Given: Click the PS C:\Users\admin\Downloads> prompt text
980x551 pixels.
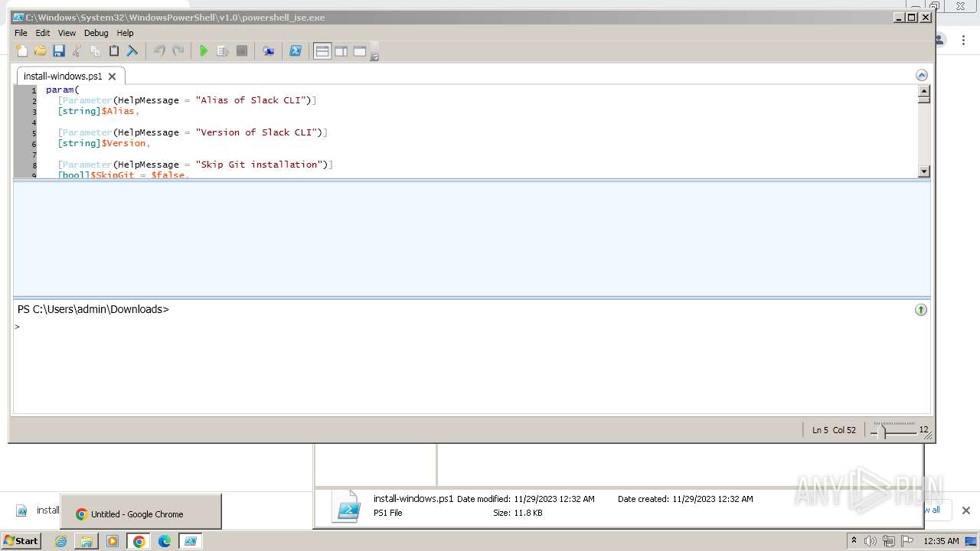Looking at the screenshot, I should 93,309.
